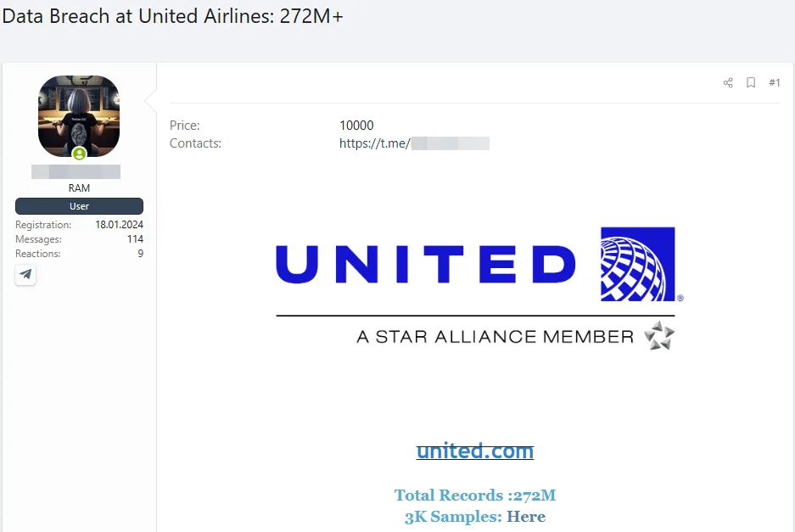Click the registration date 18.01.2024
Viewport: 795px width, 532px height.
(119, 225)
